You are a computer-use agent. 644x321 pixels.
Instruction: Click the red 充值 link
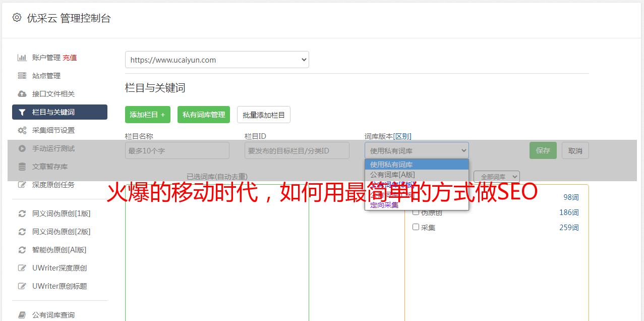click(70, 58)
